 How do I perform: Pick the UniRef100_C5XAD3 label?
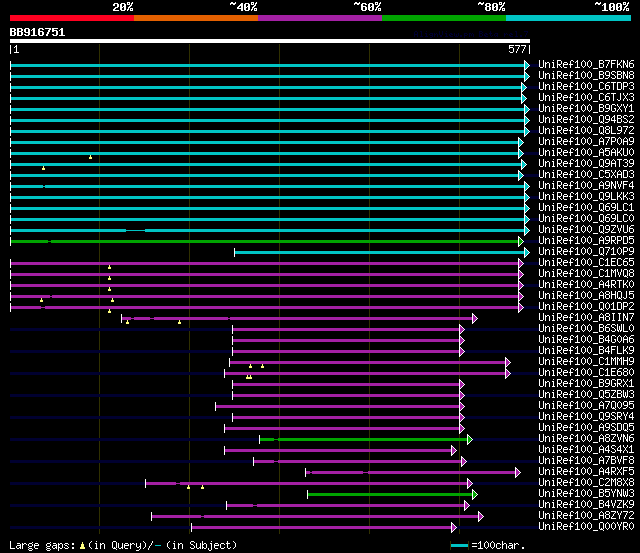(586, 175)
